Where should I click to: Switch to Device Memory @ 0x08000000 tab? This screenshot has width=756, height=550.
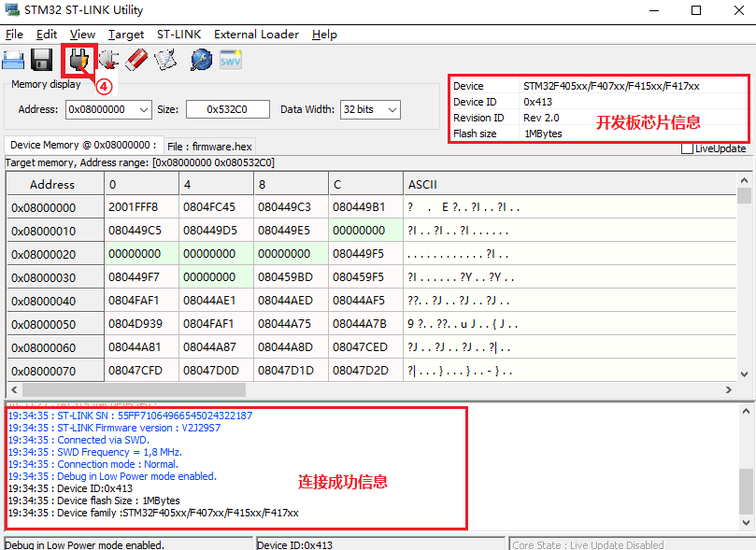click(x=83, y=145)
